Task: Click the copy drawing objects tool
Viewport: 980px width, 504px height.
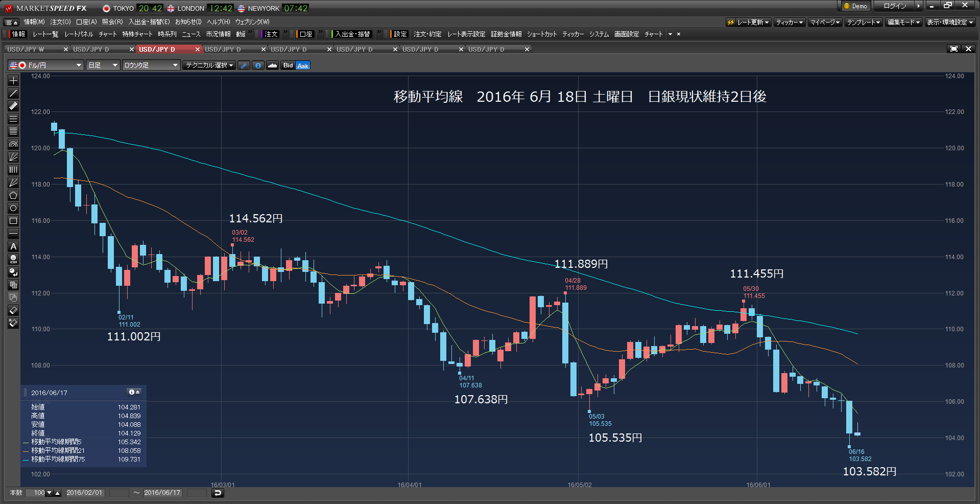Action: (13, 285)
